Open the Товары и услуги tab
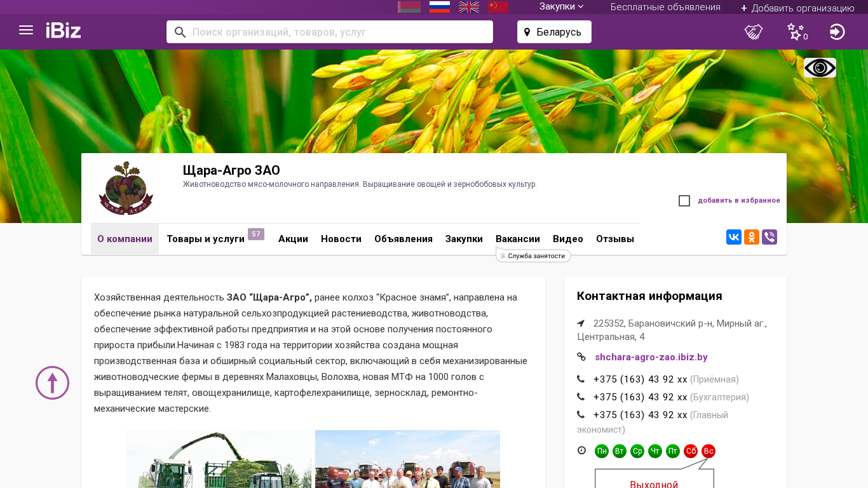Image resolution: width=868 pixels, height=488 pixels. (x=205, y=239)
